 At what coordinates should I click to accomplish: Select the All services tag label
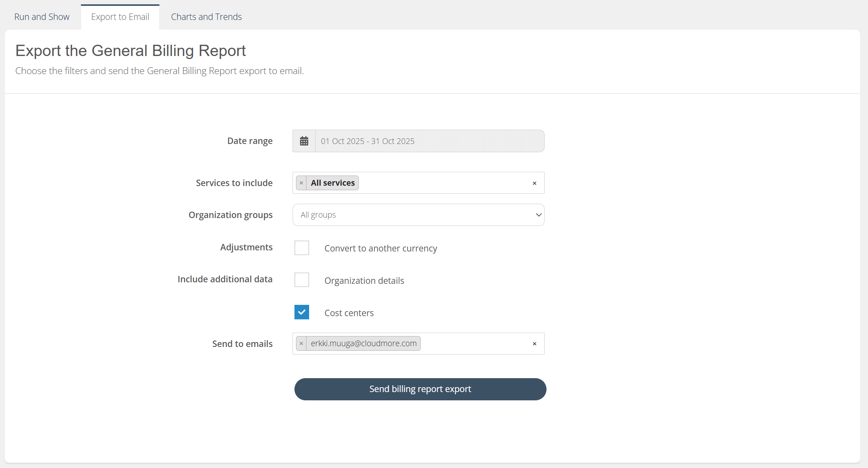pyautogui.click(x=332, y=183)
